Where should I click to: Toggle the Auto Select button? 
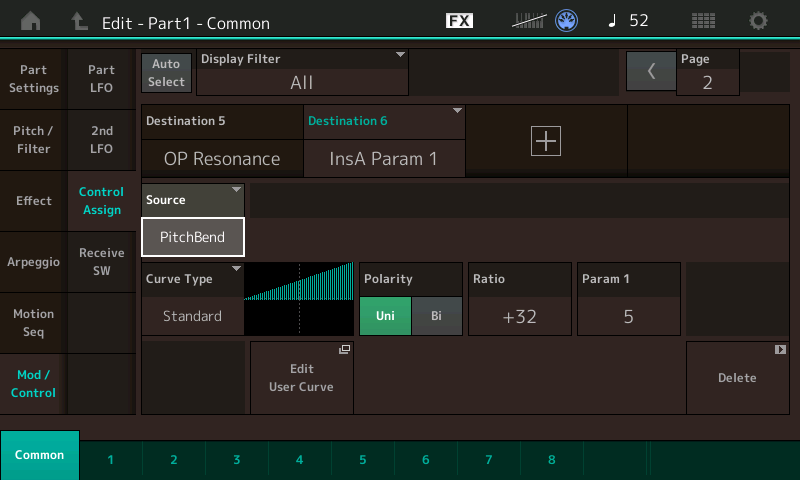point(166,72)
